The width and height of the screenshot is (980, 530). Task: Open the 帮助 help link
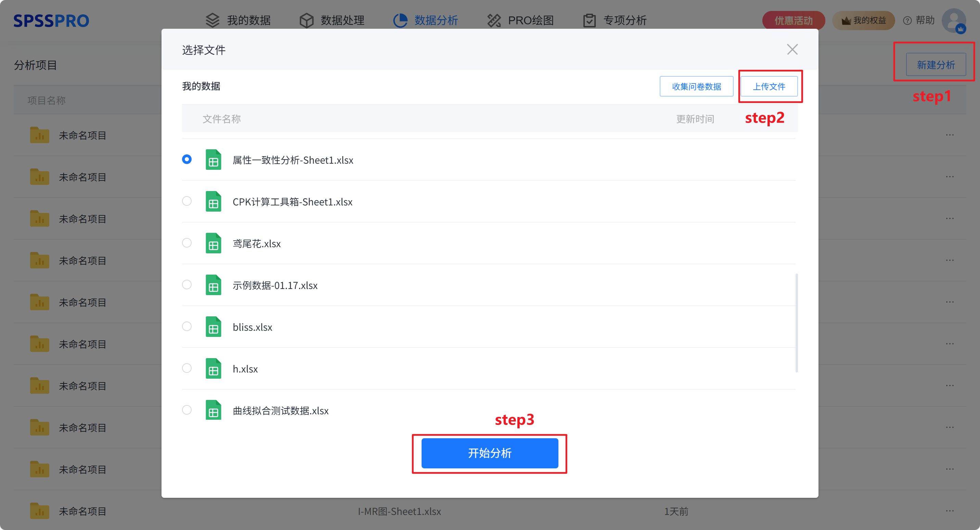pos(918,20)
